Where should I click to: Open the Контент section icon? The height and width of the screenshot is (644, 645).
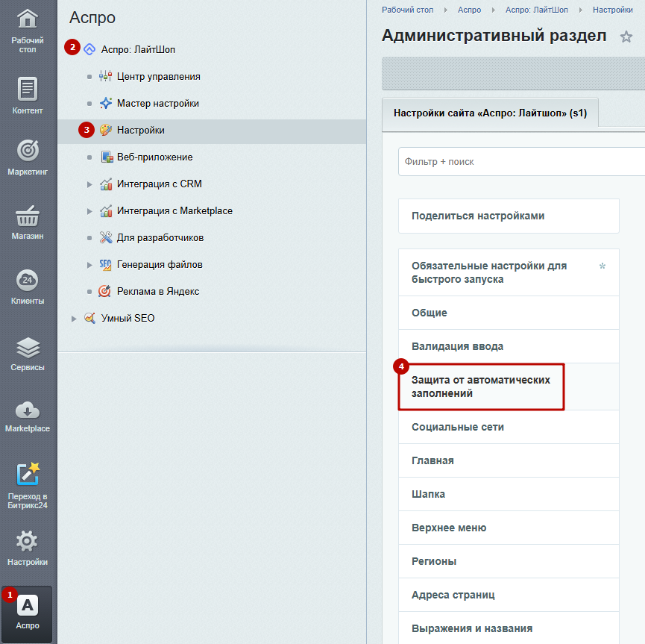point(28,89)
